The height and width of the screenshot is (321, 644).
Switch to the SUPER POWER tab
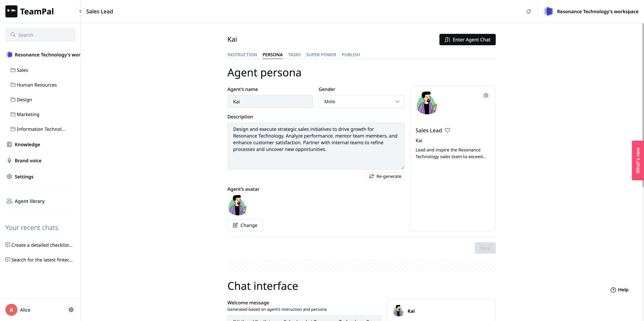tap(321, 55)
